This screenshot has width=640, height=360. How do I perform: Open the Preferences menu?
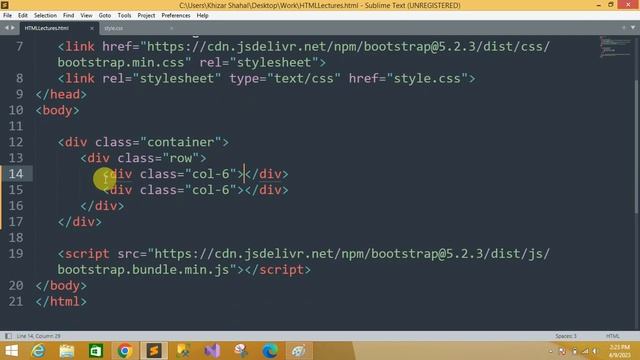click(x=176, y=16)
